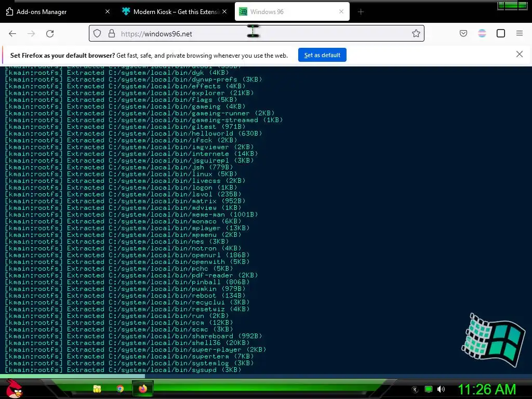Viewport: 532px width, 399px height.
Task: Reload the windows96.net page
Action: [50, 34]
